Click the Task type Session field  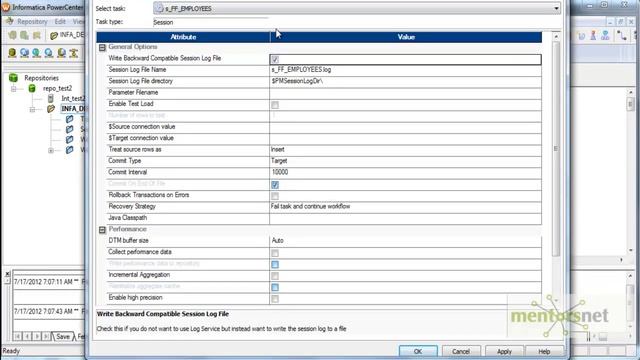point(211,22)
